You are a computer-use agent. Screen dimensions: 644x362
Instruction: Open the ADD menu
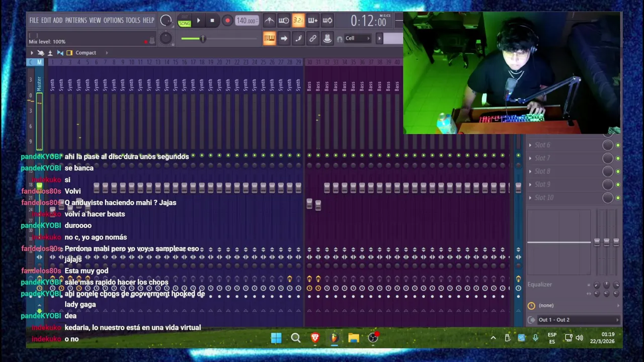[58, 21]
